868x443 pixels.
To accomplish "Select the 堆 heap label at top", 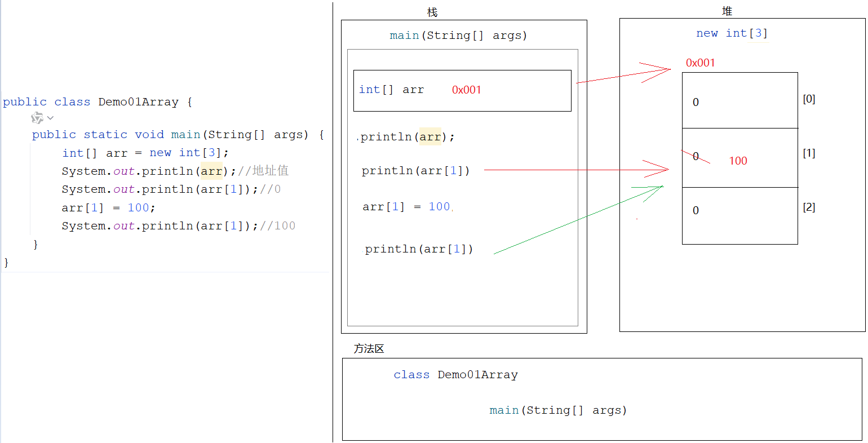I will 727,11.
